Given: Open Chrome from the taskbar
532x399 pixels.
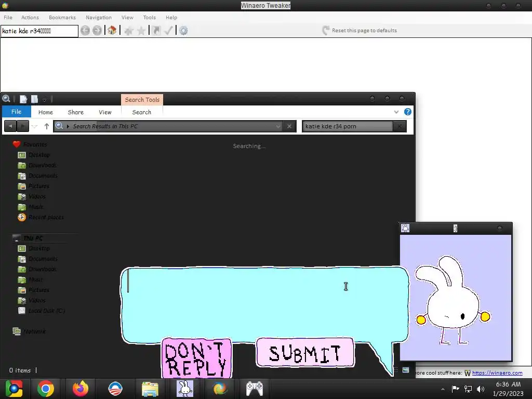Looking at the screenshot, I should pos(46,389).
